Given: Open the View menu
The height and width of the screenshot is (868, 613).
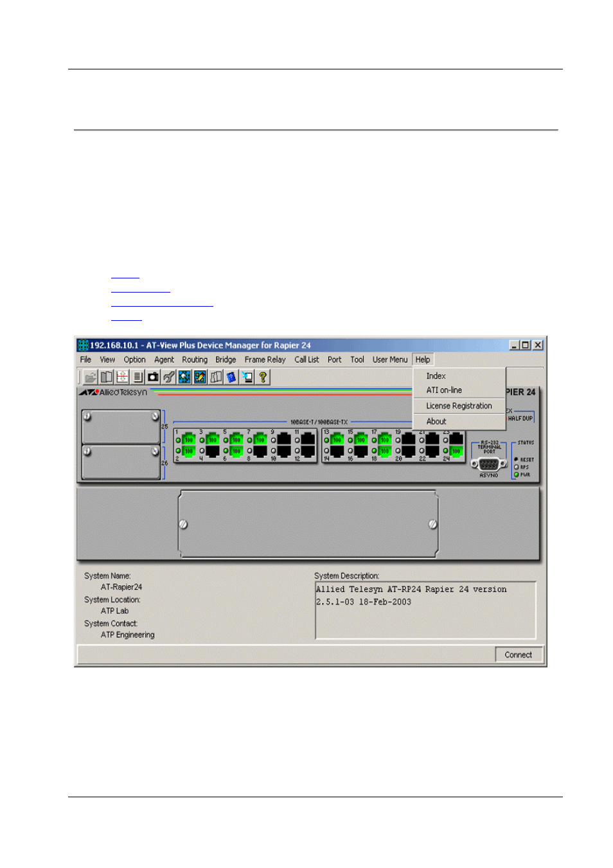Looking at the screenshot, I should pos(107,359).
